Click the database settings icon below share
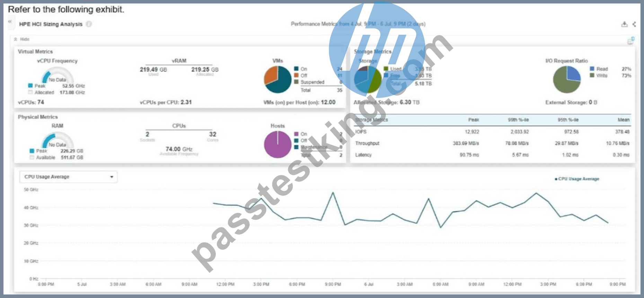Image resolution: width=644 pixels, height=298 pixels. coord(630,41)
